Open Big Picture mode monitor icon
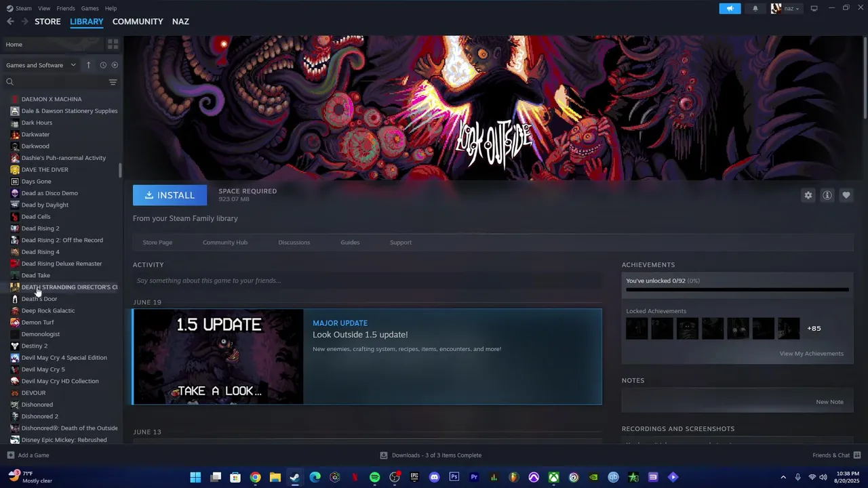Viewport: 868px width, 488px height. [x=814, y=8]
